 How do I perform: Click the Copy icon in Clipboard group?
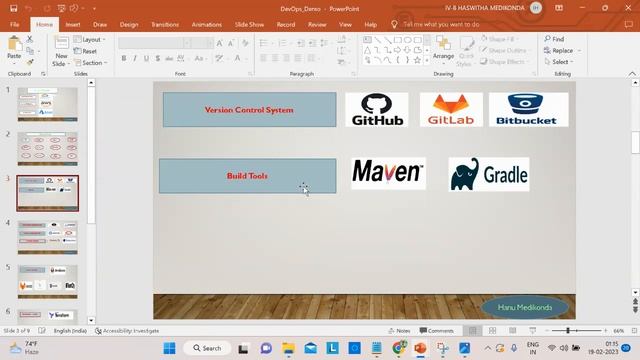point(30,51)
